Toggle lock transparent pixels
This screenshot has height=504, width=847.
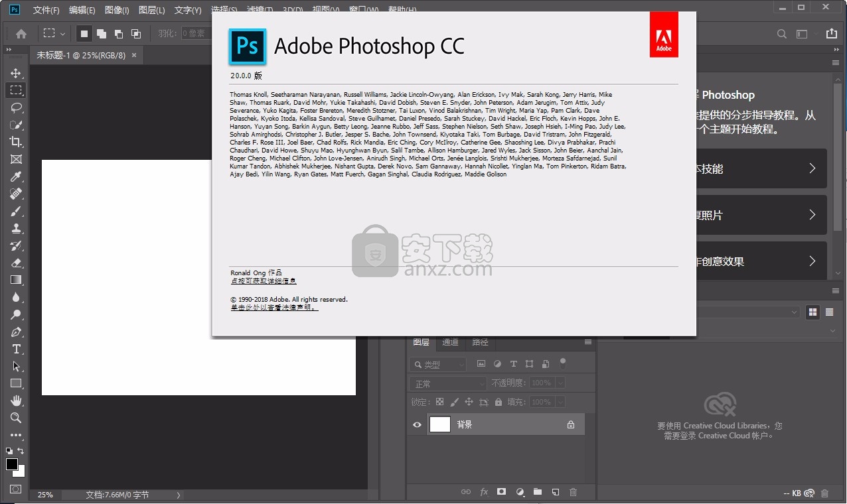[439, 402]
